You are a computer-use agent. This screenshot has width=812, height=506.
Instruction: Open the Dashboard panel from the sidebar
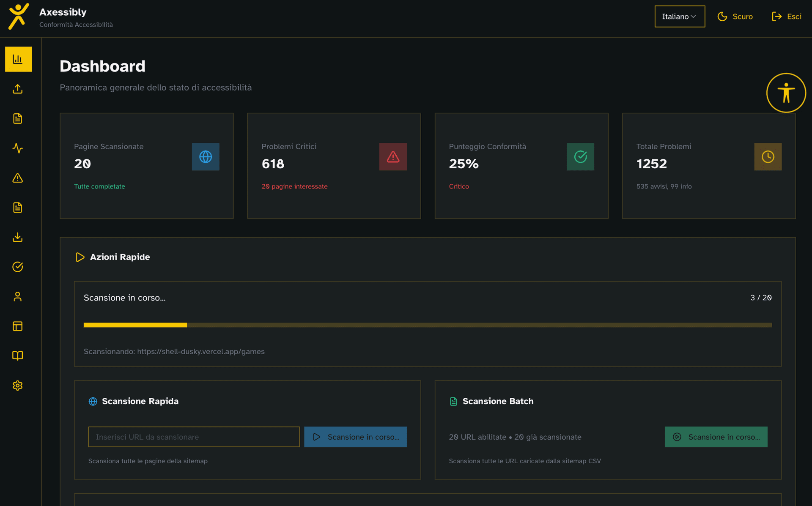tap(18, 59)
